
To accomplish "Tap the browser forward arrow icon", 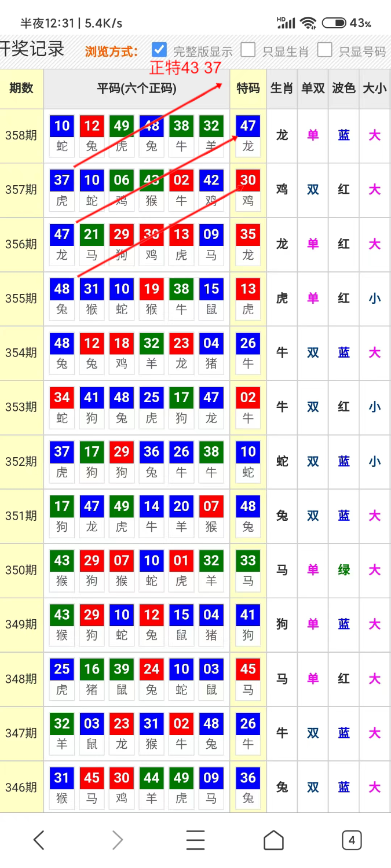I will (117, 840).
